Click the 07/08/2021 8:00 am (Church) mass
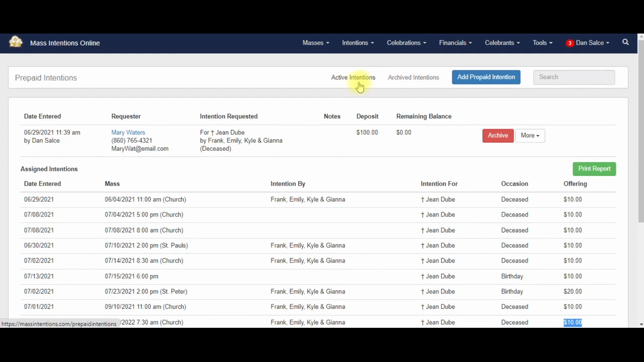This screenshot has width=644, height=362. tap(144, 230)
